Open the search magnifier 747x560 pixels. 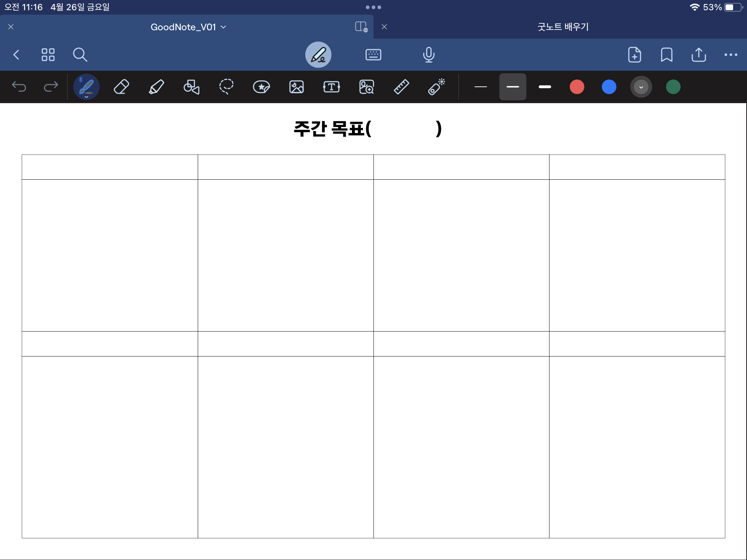80,55
